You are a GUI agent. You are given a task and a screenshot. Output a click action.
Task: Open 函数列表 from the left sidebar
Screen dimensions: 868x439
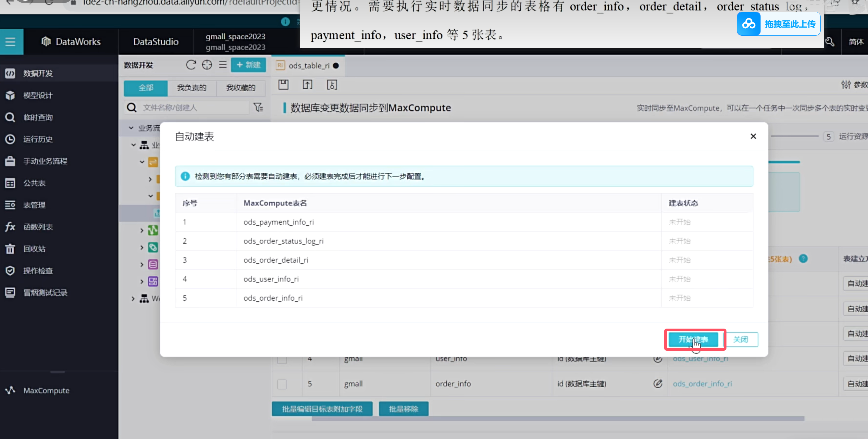click(38, 227)
